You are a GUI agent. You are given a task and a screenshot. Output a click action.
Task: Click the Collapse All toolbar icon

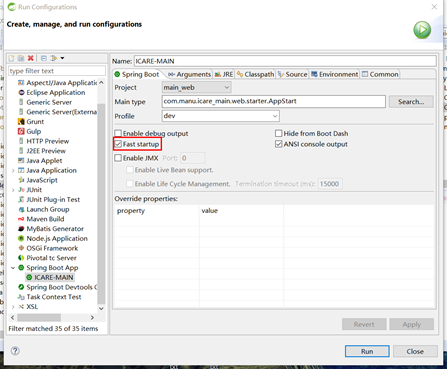(x=44, y=58)
